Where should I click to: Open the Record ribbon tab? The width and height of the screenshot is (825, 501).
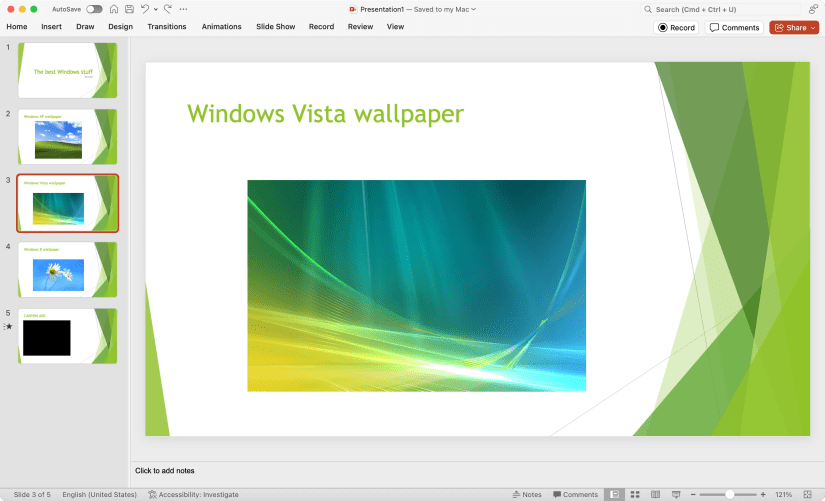pyautogui.click(x=321, y=26)
